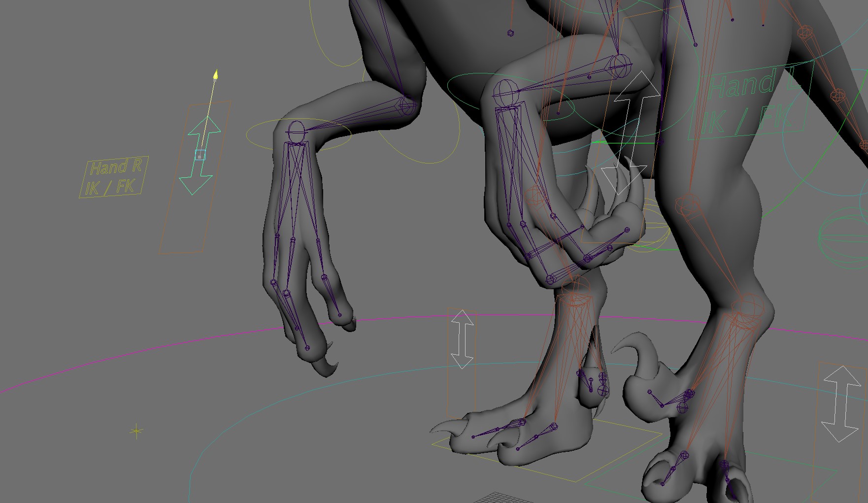Click the Hand R IK / FK label
The width and height of the screenshot is (868, 503).
coord(113,177)
